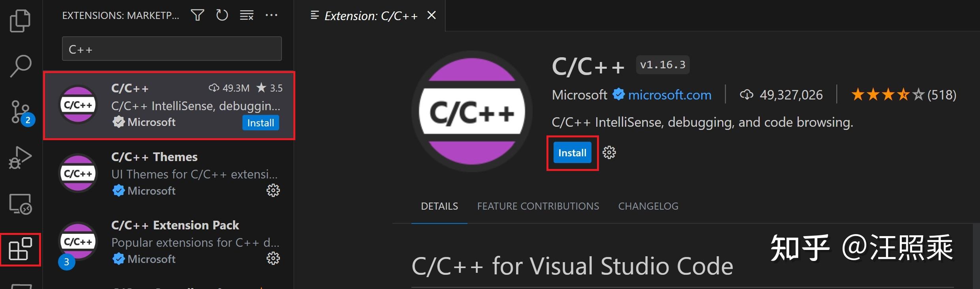Screen dimensions: 980x289
Task: Open the microsoft.com publisher link
Action: click(x=670, y=95)
